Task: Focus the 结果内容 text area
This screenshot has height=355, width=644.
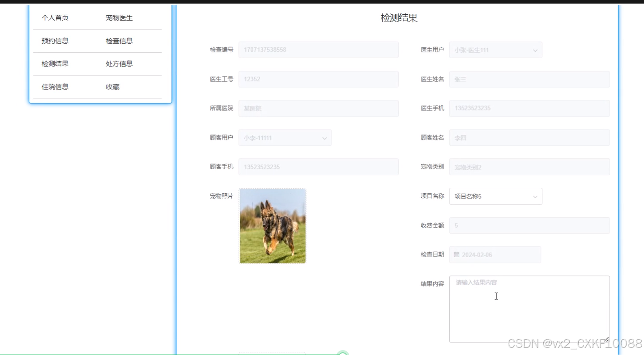Action: point(529,309)
